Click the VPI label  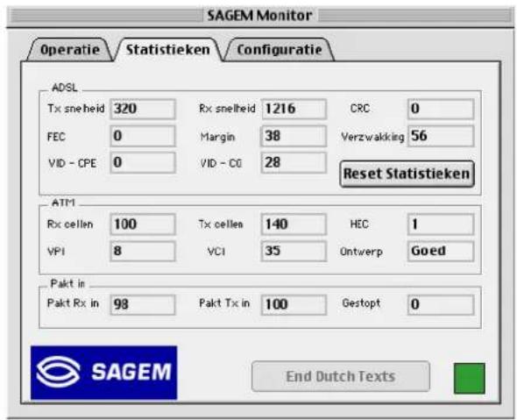(56, 252)
